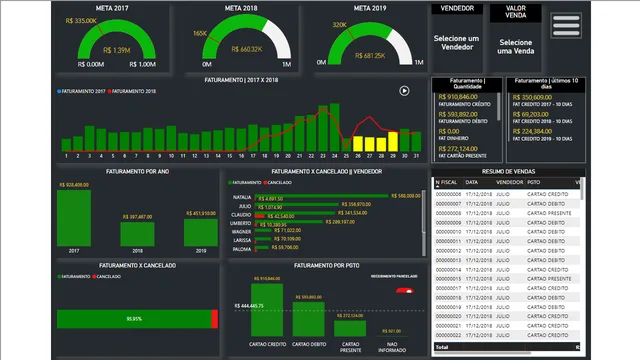Click the R$ 350,609.00 credito 2017 value

(532, 97)
